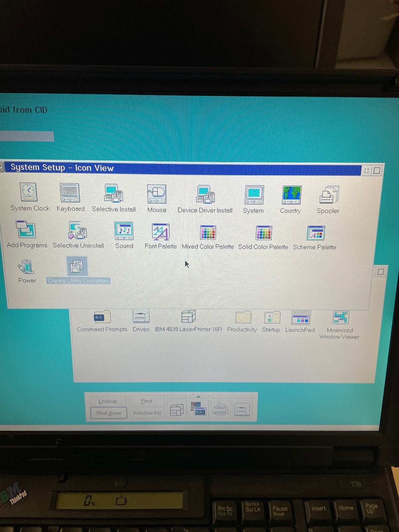Open the Scheme Palette
This screenshot has width=399, height=532.
coord(316,233)
